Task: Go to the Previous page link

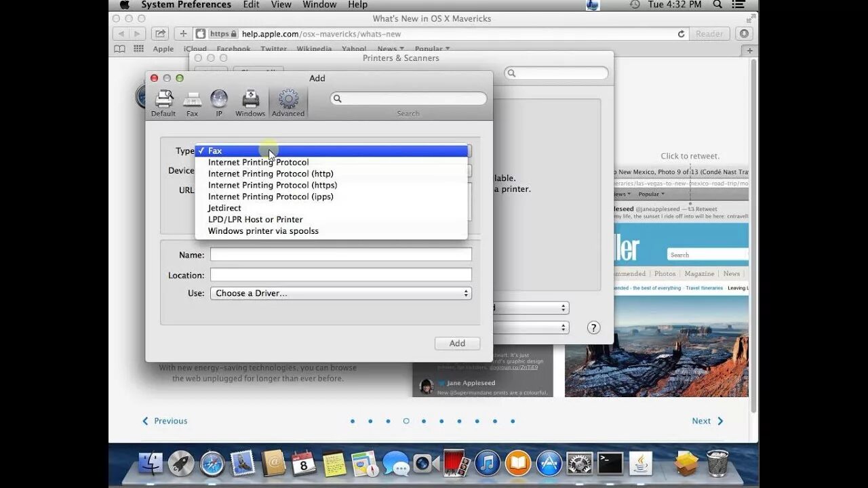Action: pos(165,421)
